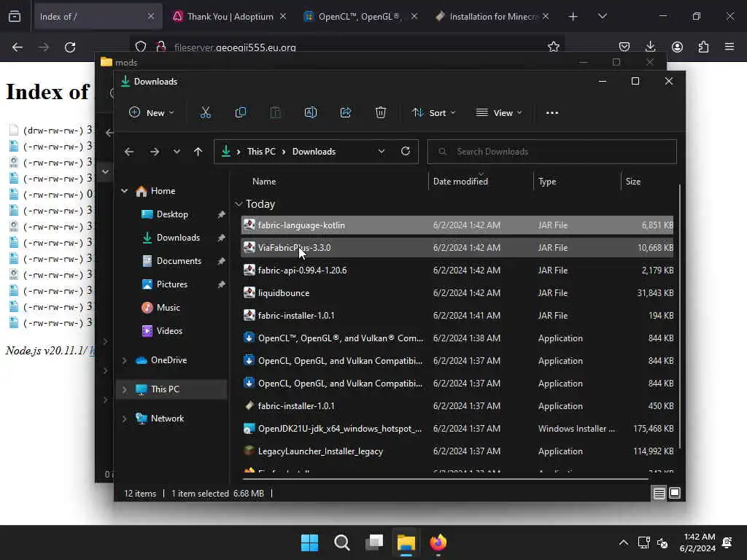Image resolution: width=747 pixels, height=560 pixels.
Task: Expand address bar history dropdown
Action: click(382, 152)
